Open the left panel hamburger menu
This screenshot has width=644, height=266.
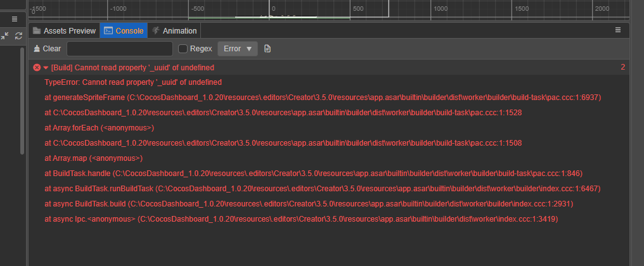pos(15,19)
